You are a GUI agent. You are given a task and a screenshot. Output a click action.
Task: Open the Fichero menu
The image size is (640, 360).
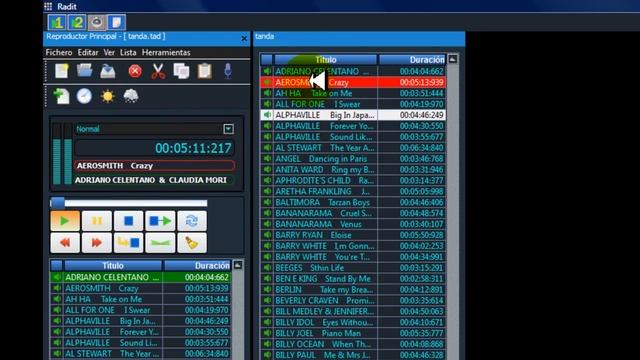point(59,53)
